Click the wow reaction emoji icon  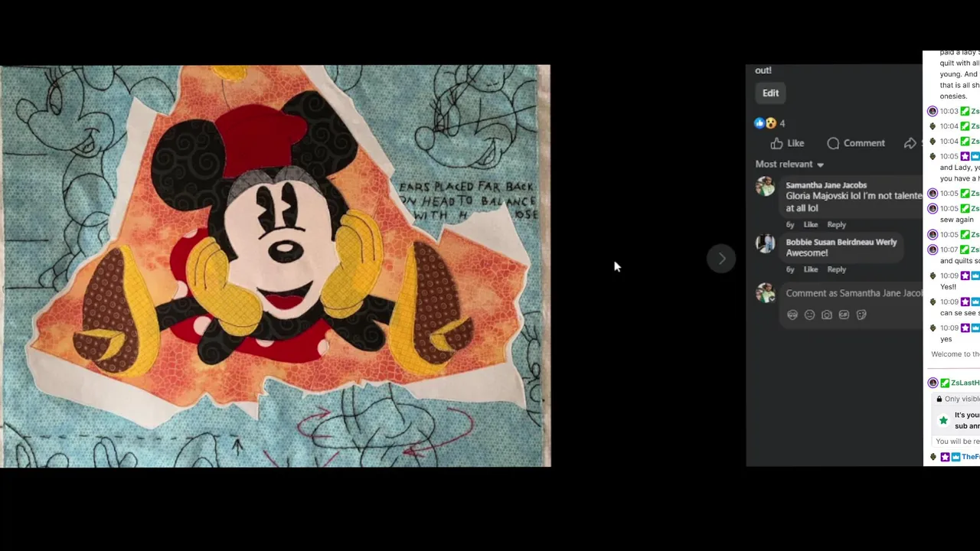pos(770,123)
